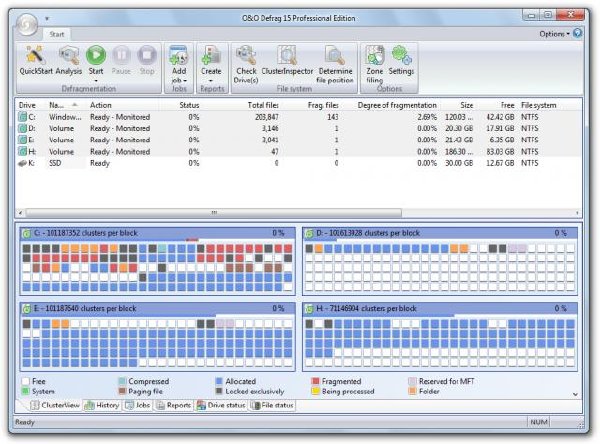
Task: Click the D: cluster map header icon
Action: click(x=309, y=233)
